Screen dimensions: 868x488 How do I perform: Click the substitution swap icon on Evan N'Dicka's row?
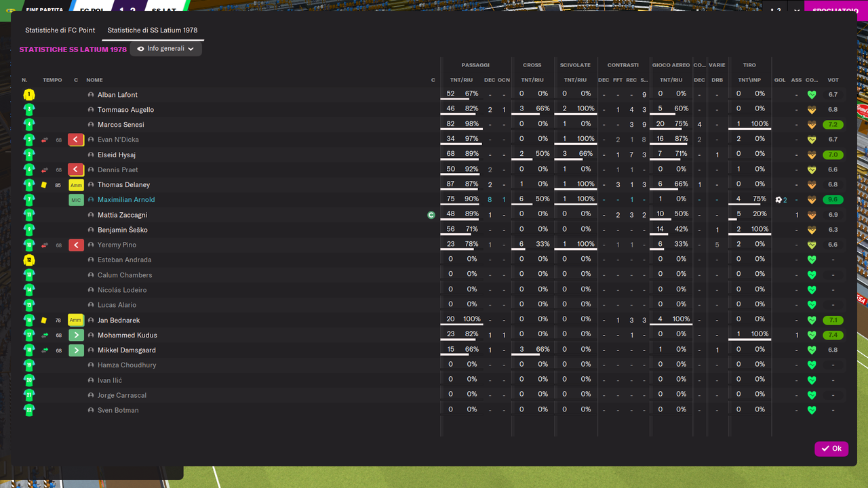(x=44, y=140)
